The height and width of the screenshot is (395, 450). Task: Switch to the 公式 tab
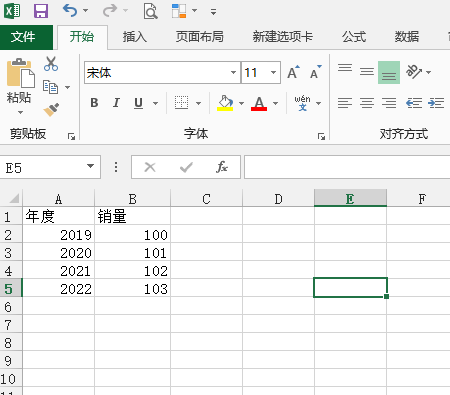(x=354, y=37)
